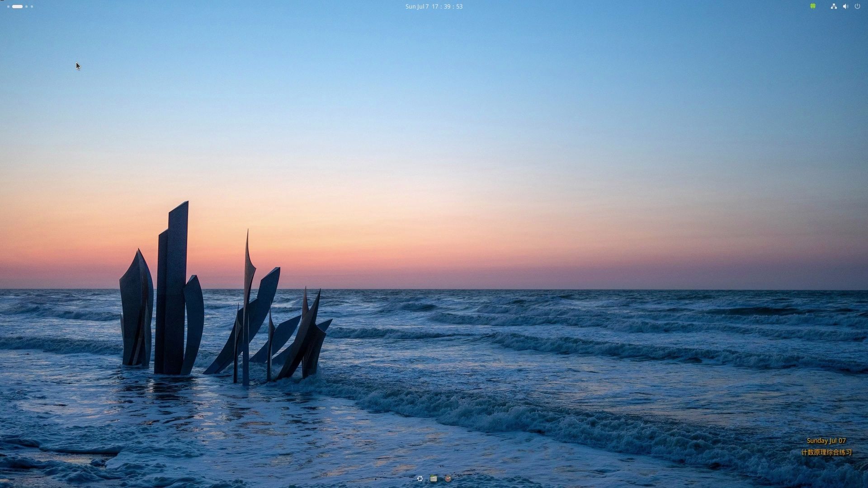Click the "计数原理综合练习" desktop text
The width and height of the screenshot is (868, 488).
click(x=826, y=452)
